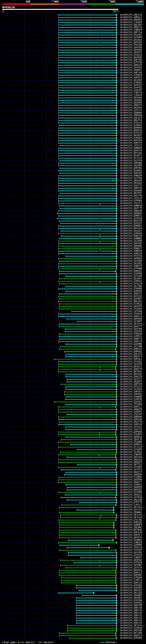Image resolution: width=146 pixels, height=644 pixels.
Task: Choose hit UniRef100_B9H902
Action: pos(131,271)
